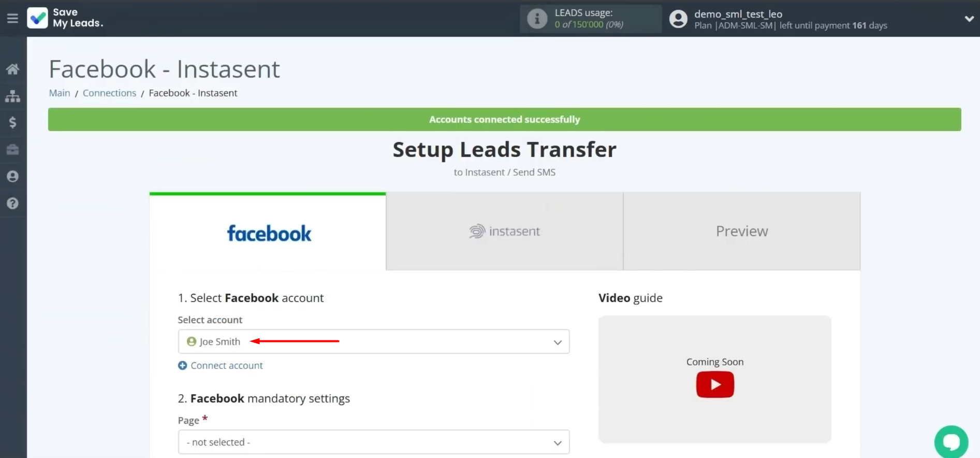Click the Connect account link

[x=227, y=365]
